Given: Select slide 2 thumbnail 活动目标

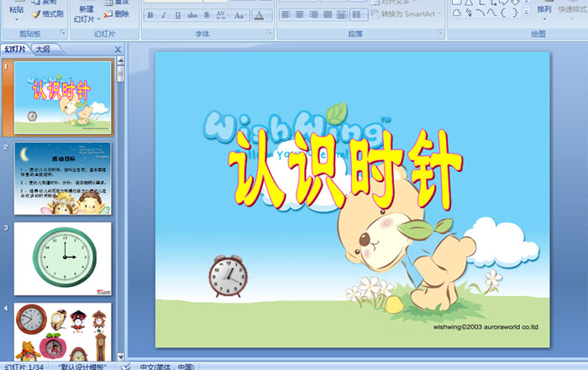Looking at the screenshot, I should (63, 178).
